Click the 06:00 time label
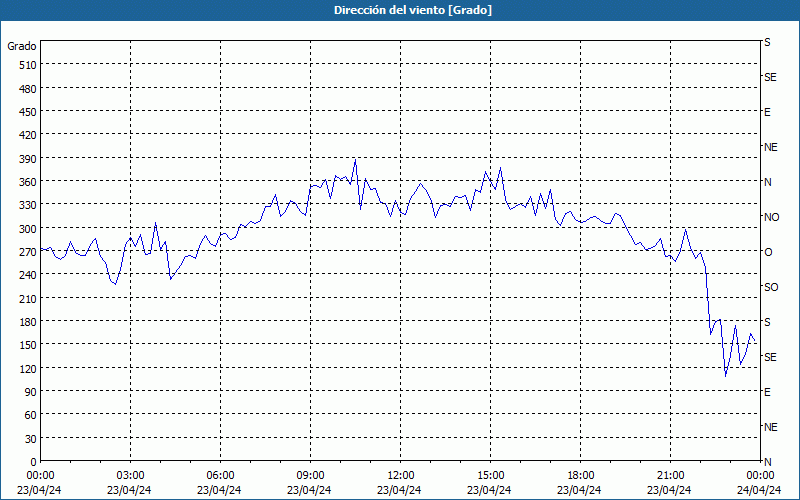The image size is (800, 500). click(x=220, y=476)
